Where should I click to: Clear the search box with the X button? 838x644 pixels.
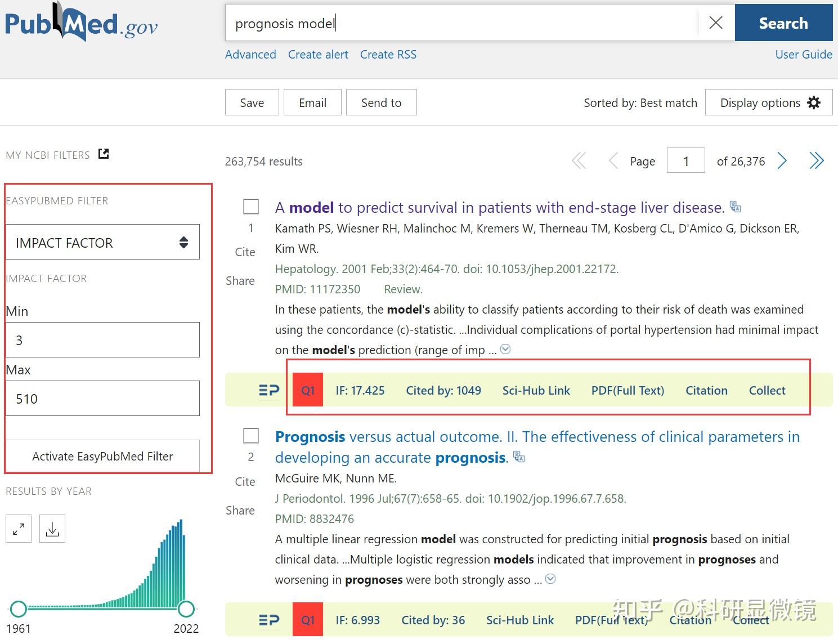pyautogui.click(x=715, y=23)
